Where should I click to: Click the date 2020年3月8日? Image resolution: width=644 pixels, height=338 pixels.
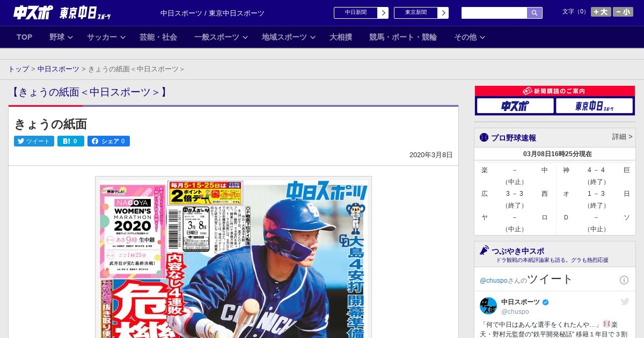pyautogui.click(x=431, y=155)
